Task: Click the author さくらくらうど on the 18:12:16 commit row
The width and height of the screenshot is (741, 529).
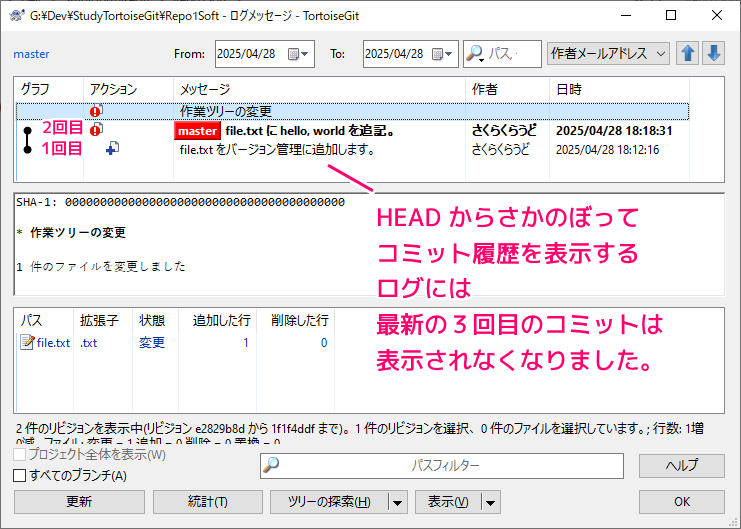Action: [x=500, y=150]
